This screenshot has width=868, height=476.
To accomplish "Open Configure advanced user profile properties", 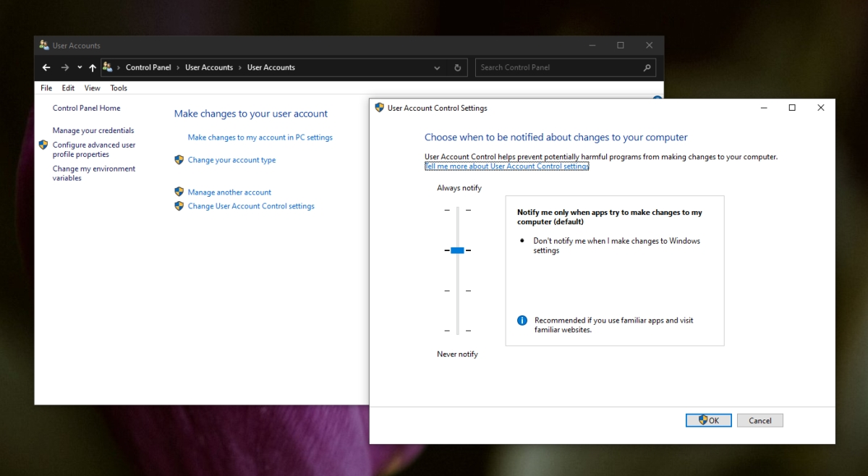I will click(x=94, y=150).
